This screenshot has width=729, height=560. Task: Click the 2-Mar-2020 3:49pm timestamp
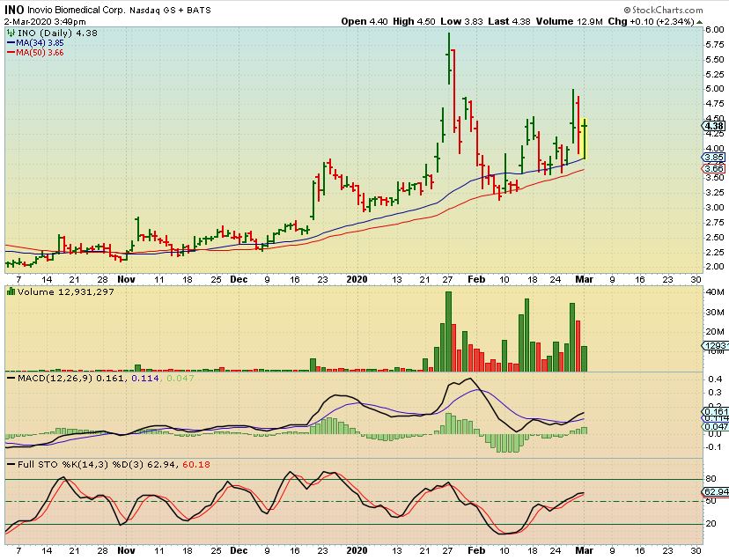point(45,21)
